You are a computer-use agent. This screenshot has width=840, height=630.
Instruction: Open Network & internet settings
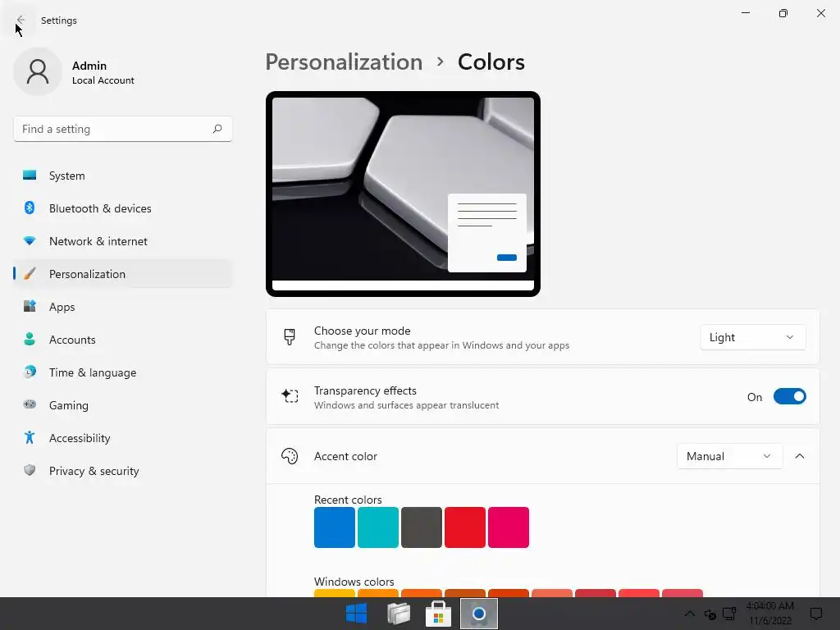coord(123,241)
